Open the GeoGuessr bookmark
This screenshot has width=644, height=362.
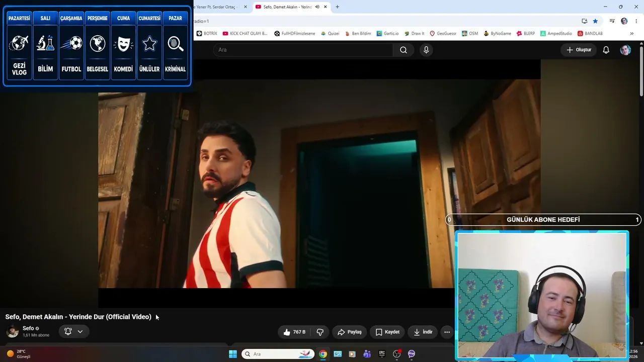point(443,34)
